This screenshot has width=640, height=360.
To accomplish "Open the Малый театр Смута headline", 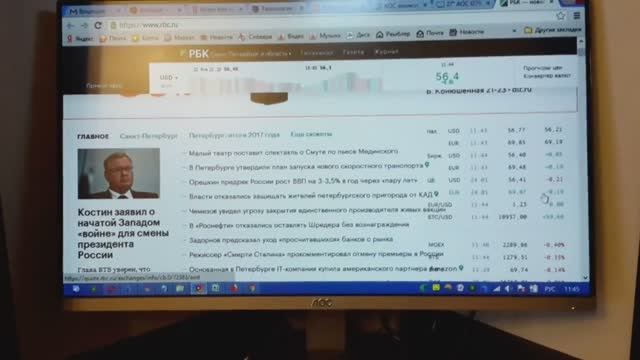I will [x=293, y=152].
